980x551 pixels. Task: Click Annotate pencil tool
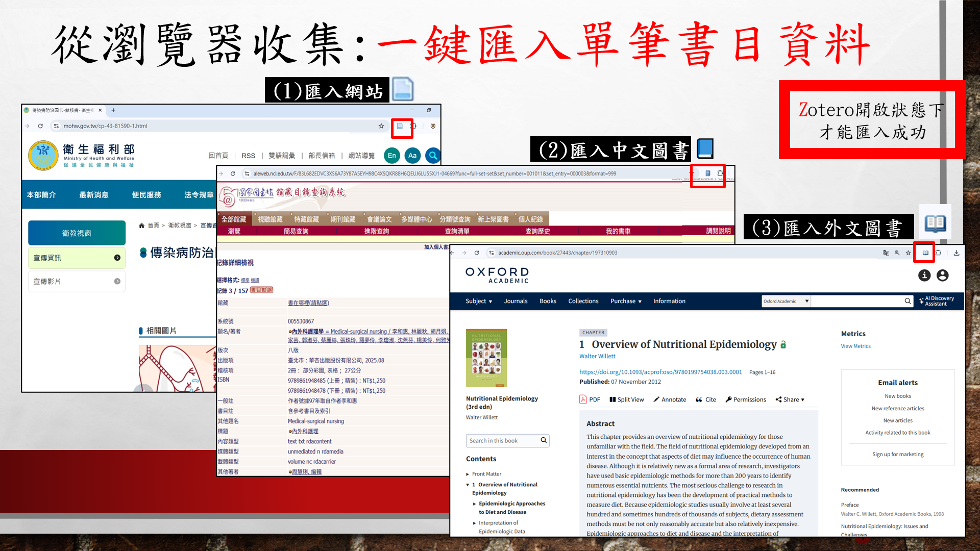(x=670, y=399)
